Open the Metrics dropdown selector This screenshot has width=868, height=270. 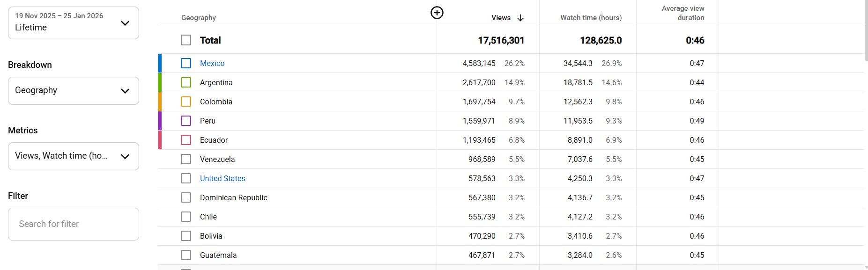click(74, 156)
